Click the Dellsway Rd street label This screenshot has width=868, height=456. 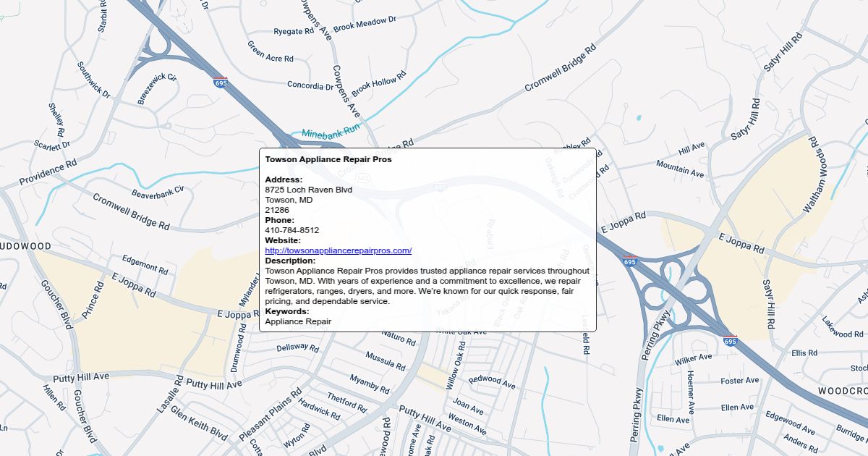pyautogui.click(x=297, y=347)
